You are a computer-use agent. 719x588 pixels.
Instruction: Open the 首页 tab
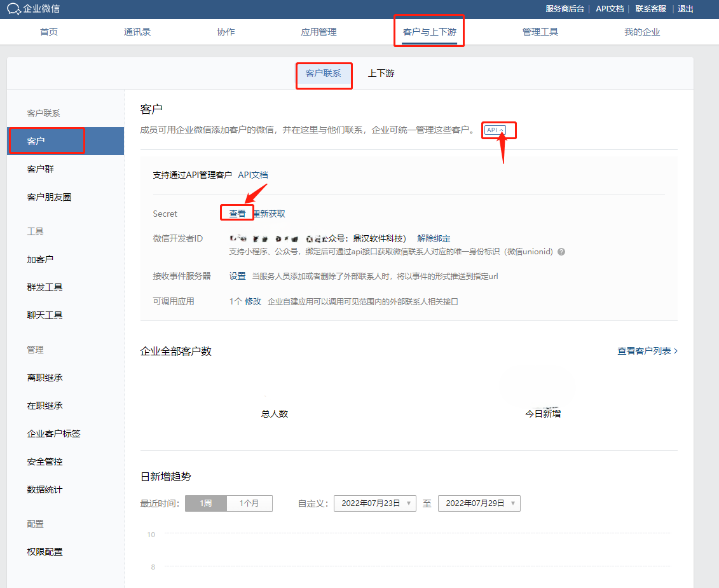(49, 32)
